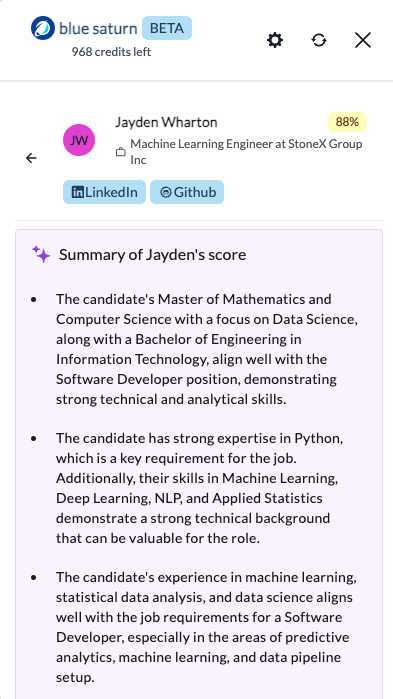Click the briefcase job icon
This screenshot has width=393, height=699.
(x=120, y=152)
